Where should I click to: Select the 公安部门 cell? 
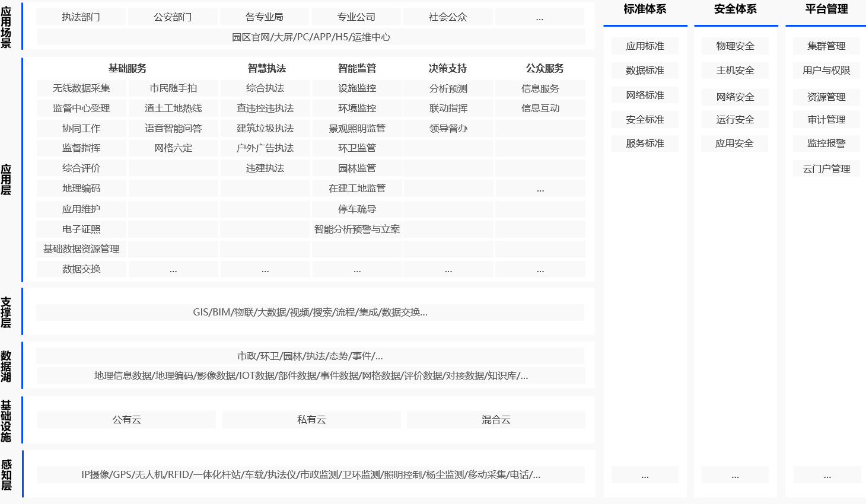[x=173, y=17]
